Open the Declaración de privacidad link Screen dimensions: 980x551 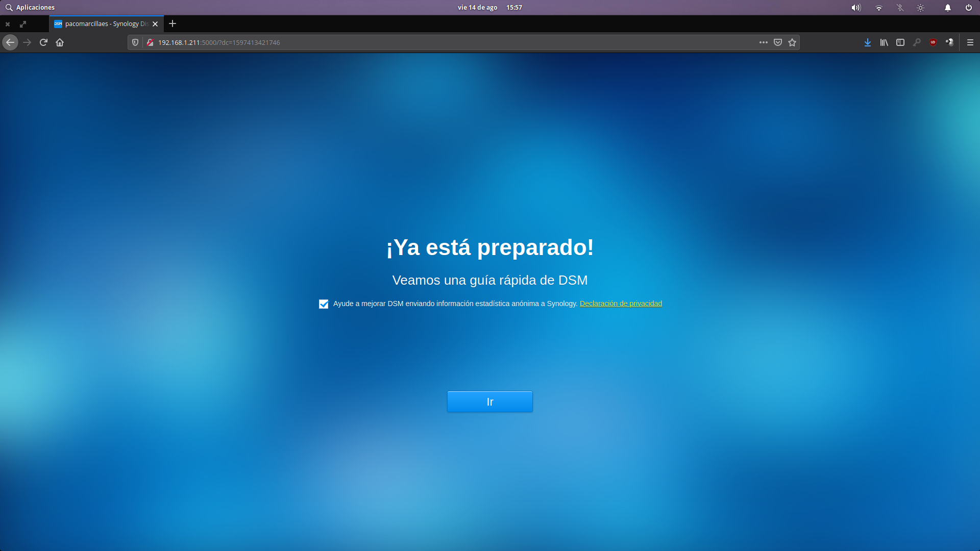click(621, 304)
